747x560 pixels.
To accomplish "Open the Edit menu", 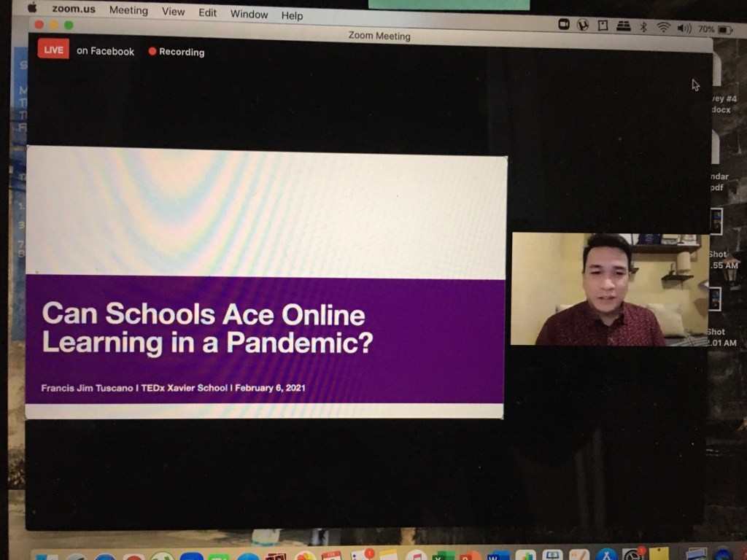I will pyautogui.click(x=207, y=12).
